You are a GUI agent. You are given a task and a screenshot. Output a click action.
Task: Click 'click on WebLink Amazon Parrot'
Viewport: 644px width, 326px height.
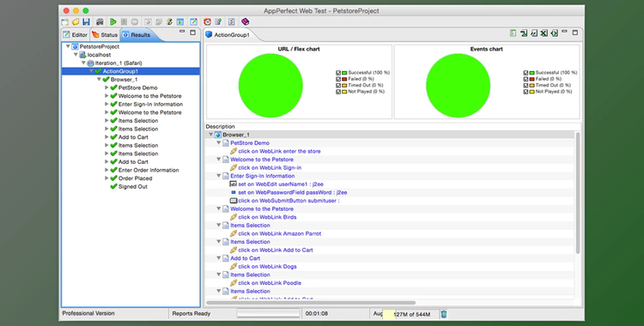pos(280,233)
